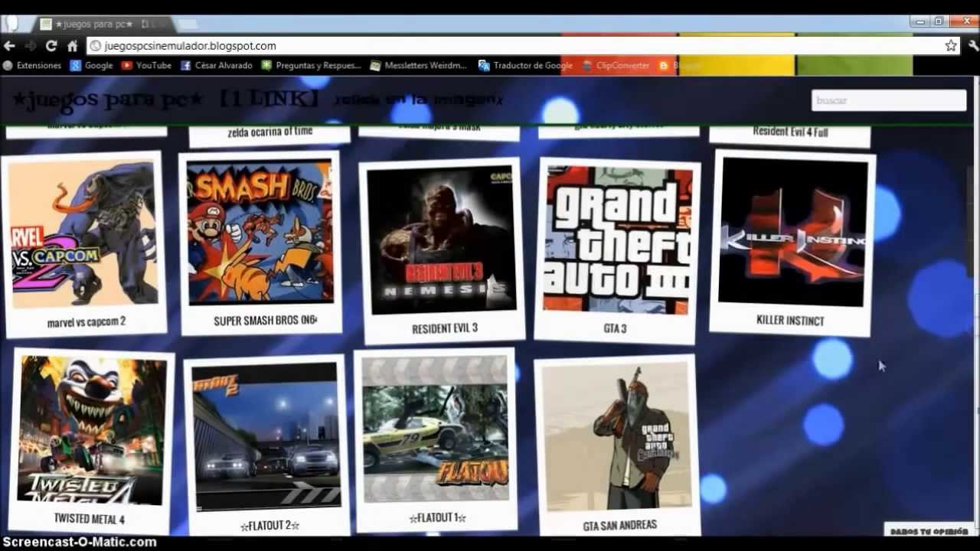The height and width of the screenshot is (551, 980).
Task: Open the Messletters Weirdmaker bookmark
Action: 418,66
